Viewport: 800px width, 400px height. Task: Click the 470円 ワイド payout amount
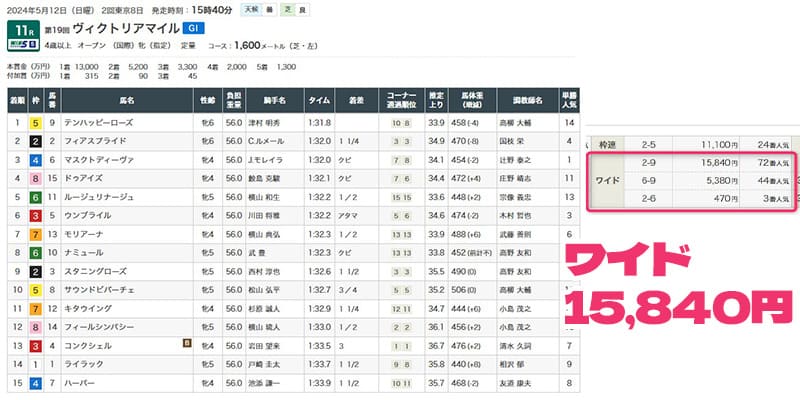725,199
